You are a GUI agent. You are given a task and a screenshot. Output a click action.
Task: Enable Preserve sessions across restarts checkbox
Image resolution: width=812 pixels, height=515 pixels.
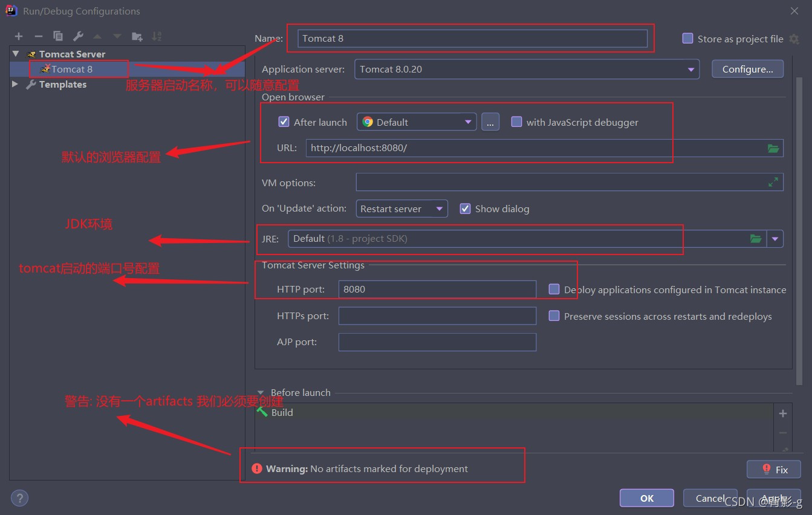click(554, 316)
